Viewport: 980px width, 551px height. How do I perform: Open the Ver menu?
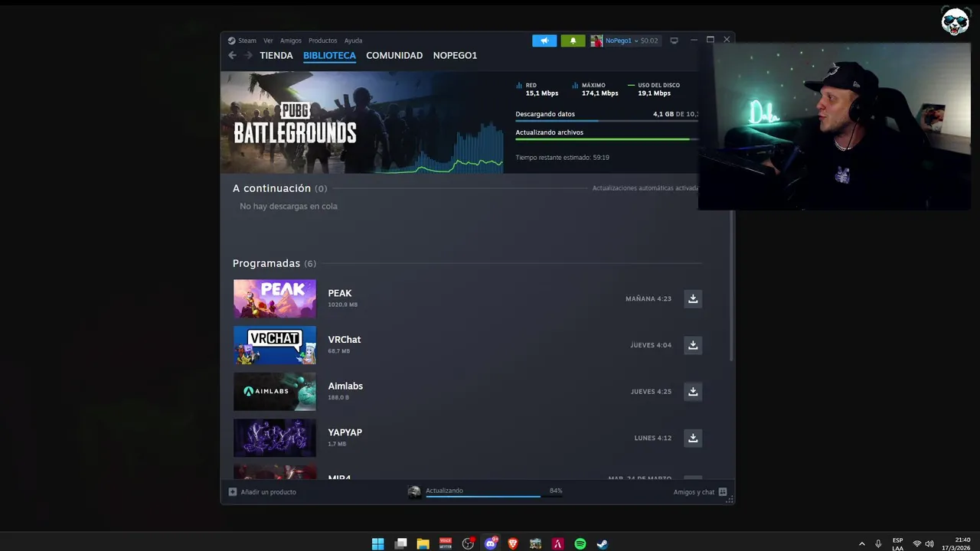pyautogui.click(x=268, y=41)
